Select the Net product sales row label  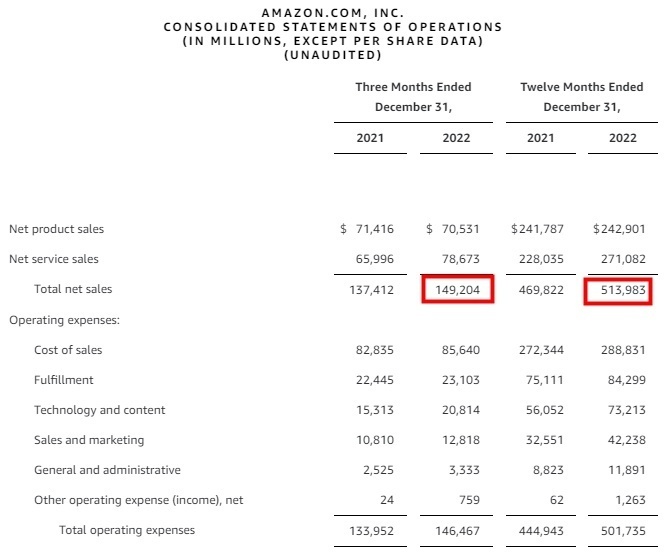coord(56,229)
